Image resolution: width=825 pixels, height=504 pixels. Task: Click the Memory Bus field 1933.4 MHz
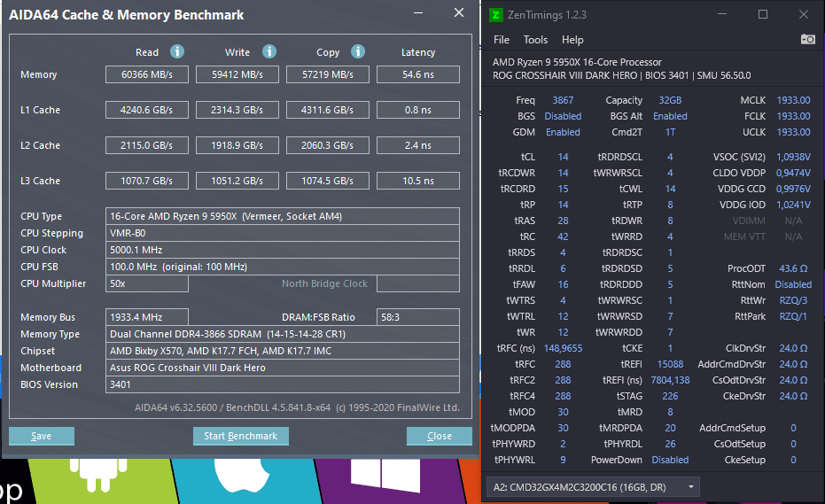147,317
